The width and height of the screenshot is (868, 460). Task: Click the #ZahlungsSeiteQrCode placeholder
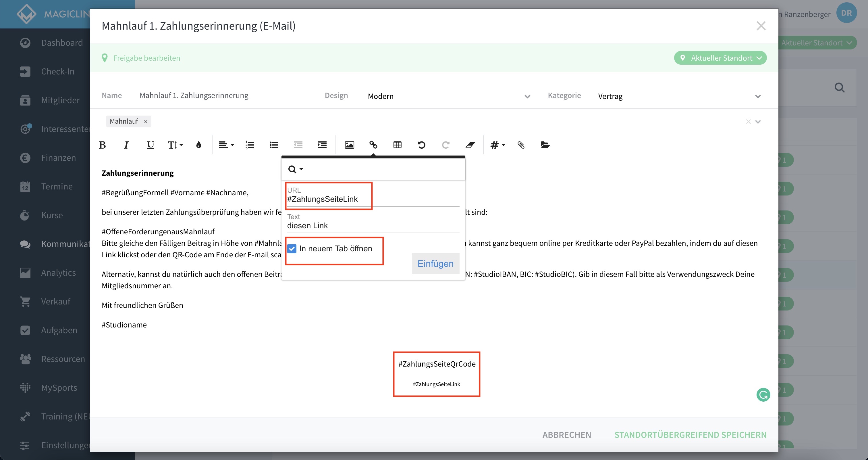point(437,364)
